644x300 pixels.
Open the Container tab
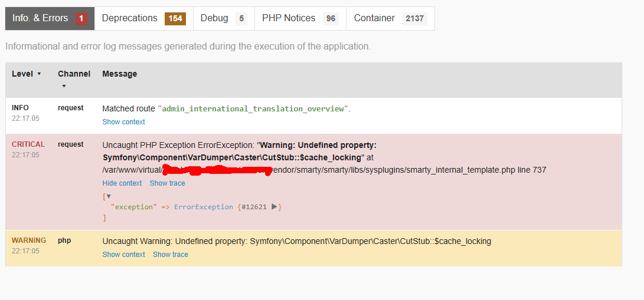[390, 18]
